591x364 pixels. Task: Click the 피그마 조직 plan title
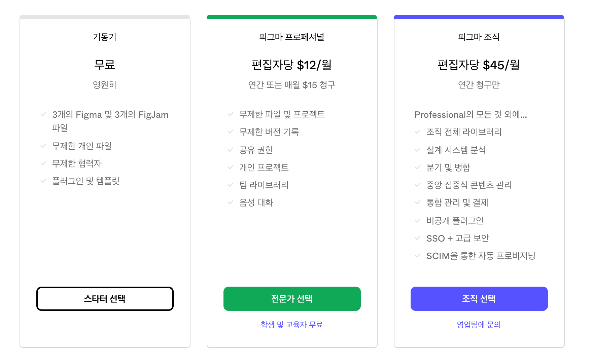pos(479,37)
